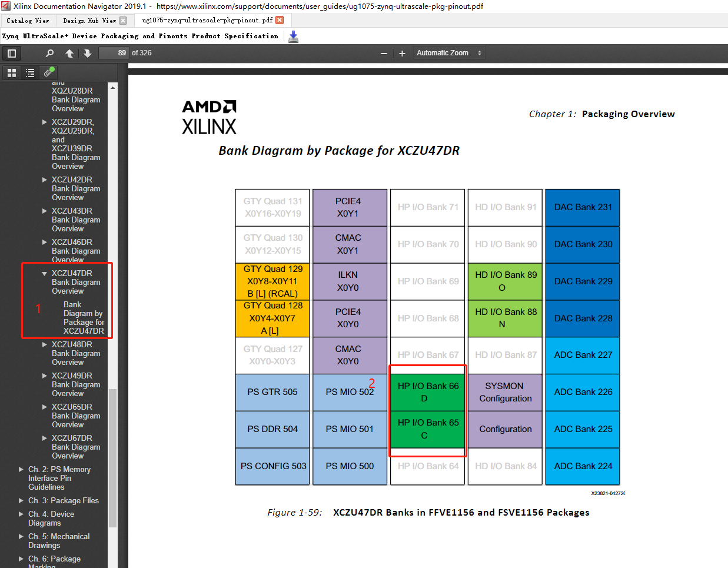Click the HP I/O Bank 66 cell

click(x=428, y=392)
